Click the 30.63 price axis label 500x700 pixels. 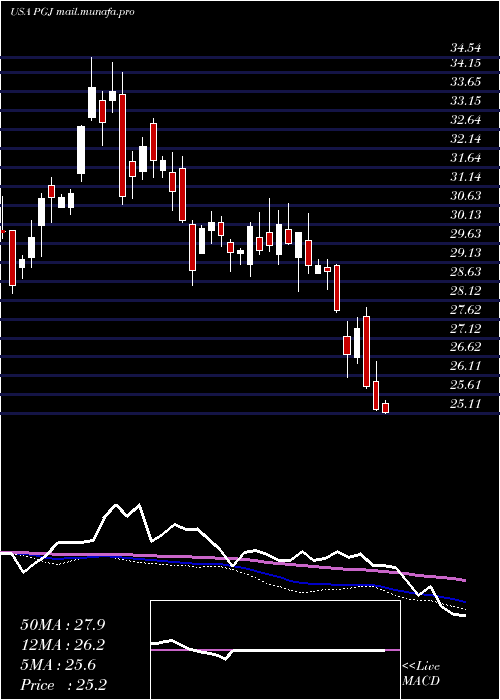[465, 196]
